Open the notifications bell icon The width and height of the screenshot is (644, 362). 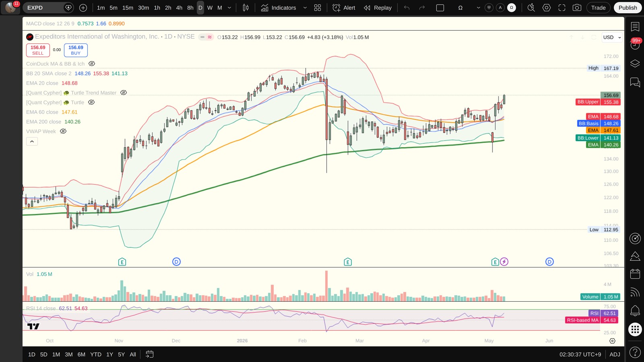point(635,310)
